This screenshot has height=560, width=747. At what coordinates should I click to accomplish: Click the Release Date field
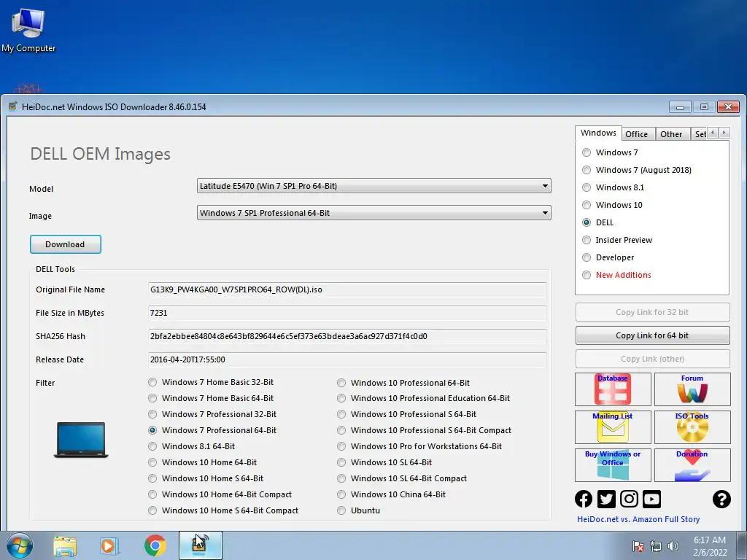pos(347,359)
